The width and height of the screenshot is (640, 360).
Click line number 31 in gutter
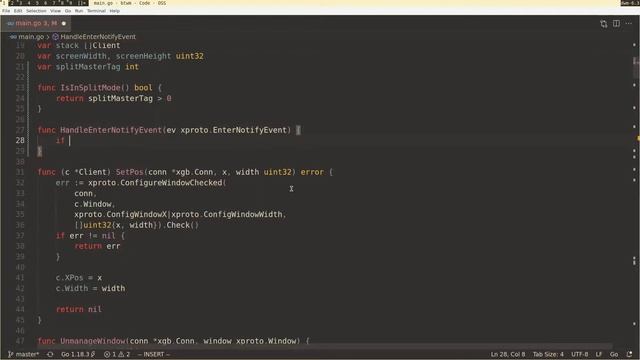20,172
